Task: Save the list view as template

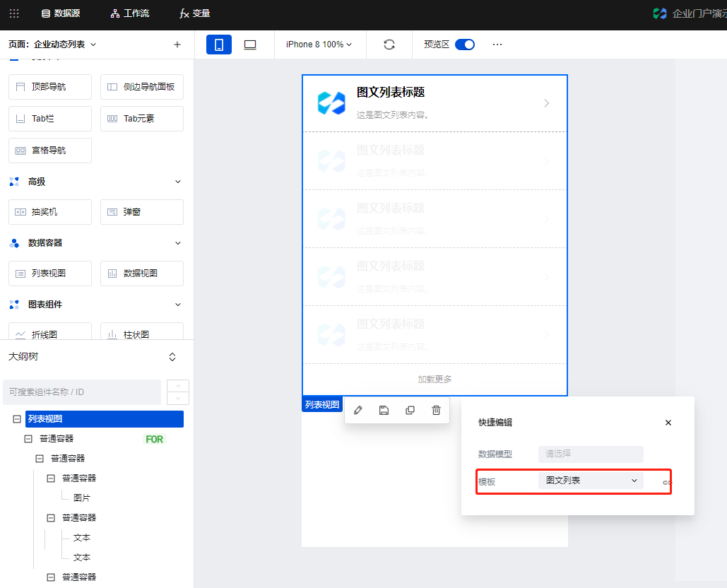Action: click(x=384, y=411)
